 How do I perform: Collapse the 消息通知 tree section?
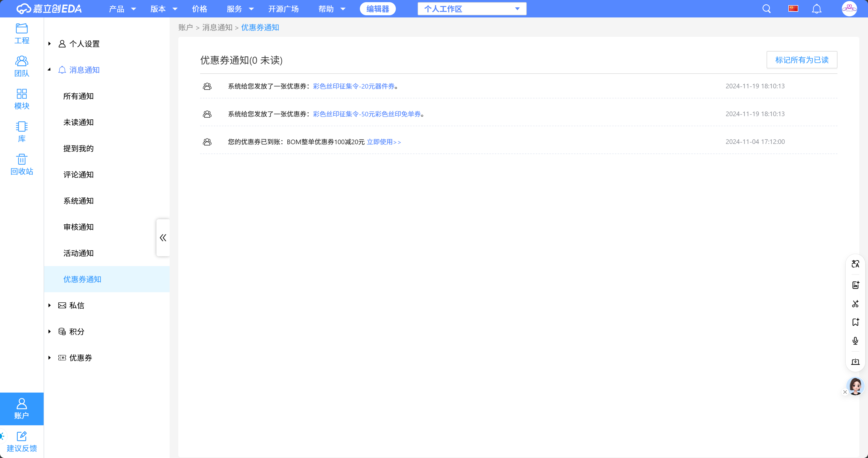coord(50,70)
